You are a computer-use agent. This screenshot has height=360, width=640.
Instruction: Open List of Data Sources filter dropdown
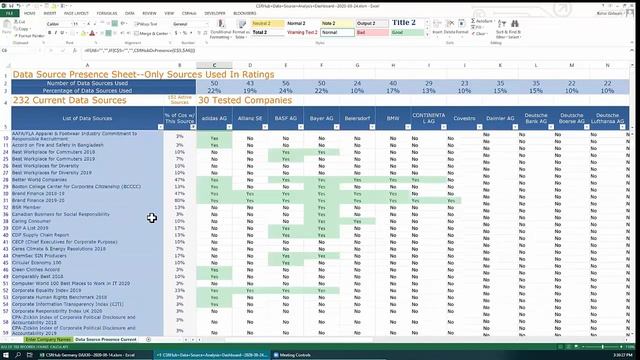coord(160,127)
